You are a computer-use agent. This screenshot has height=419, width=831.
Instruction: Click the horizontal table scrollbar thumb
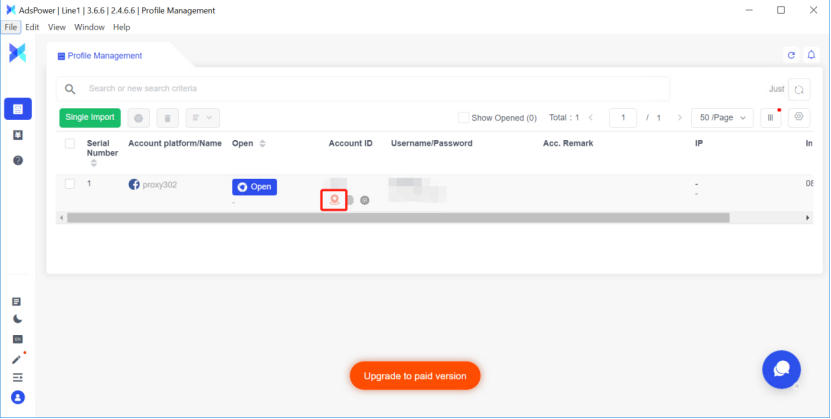pos(398,218)
